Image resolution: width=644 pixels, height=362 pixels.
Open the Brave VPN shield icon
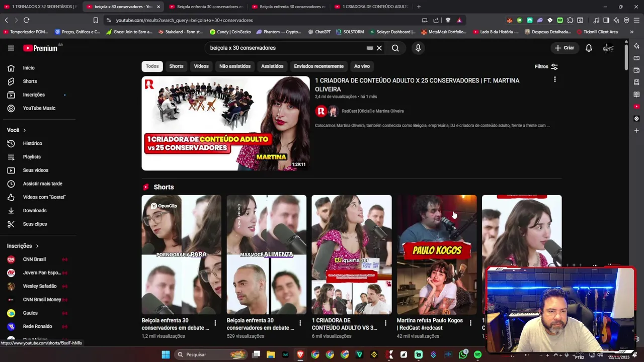(626, 20)
